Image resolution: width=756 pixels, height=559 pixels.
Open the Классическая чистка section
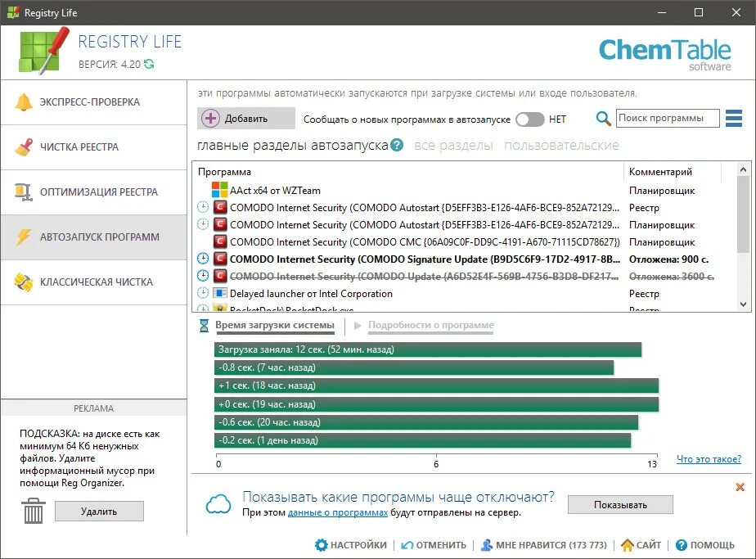click(x=93, y=282)
